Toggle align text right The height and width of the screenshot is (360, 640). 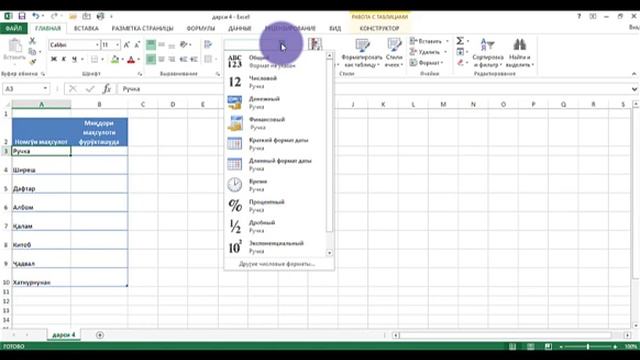tap(172, 60)
